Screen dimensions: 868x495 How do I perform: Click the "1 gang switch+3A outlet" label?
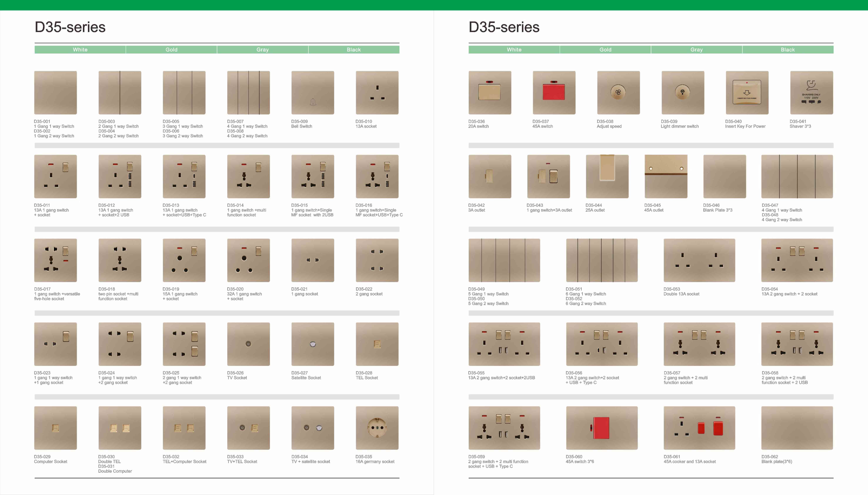549,210
